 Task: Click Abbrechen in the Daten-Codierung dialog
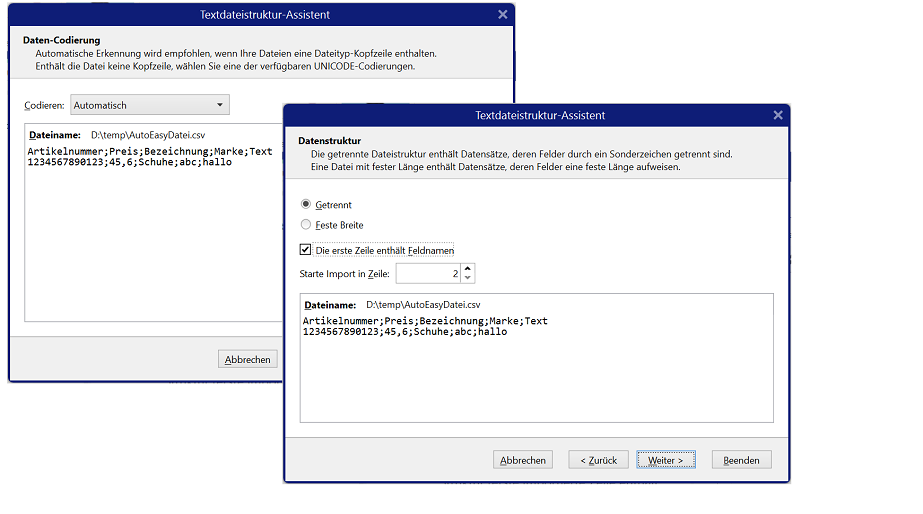(x=247, y=360)
